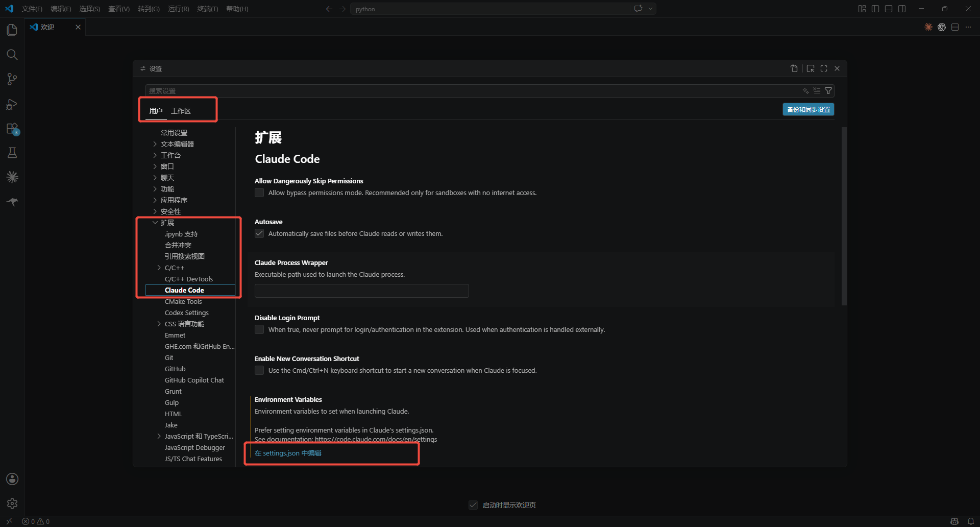Open the editor more actions ellipsis

(x=968, y=27)
